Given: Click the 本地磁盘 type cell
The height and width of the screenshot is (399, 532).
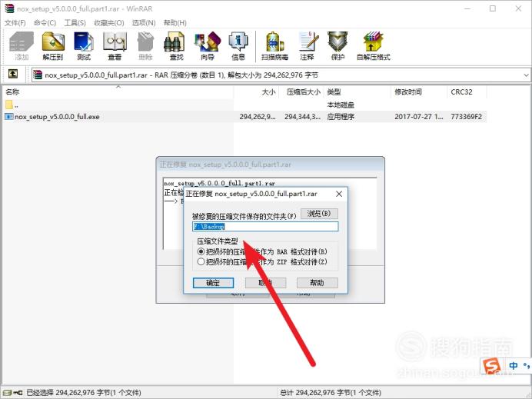Looking at the screenshot, I should pos(341,105).
